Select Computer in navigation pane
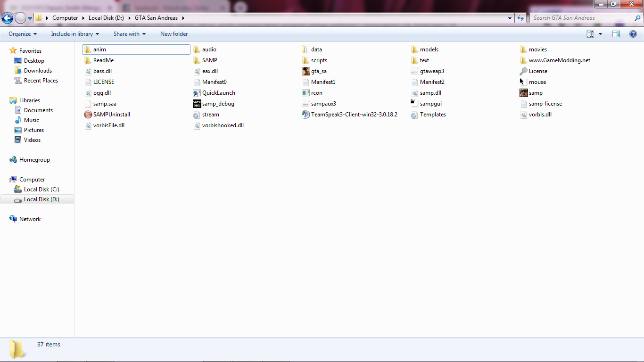Screen dimensions: 644x362 coord(32,180)
